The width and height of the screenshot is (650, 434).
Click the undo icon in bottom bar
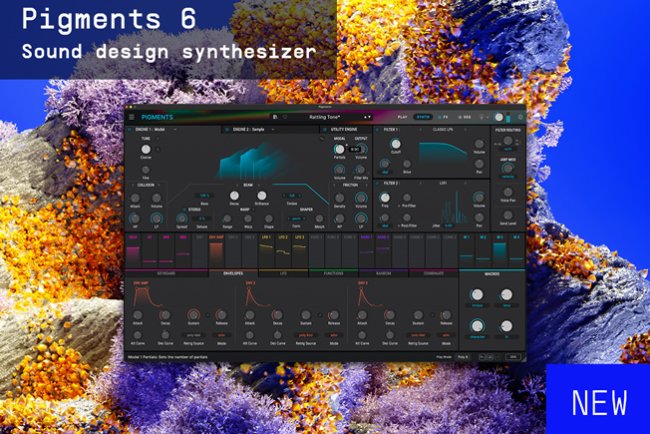[x=482, y=357]
